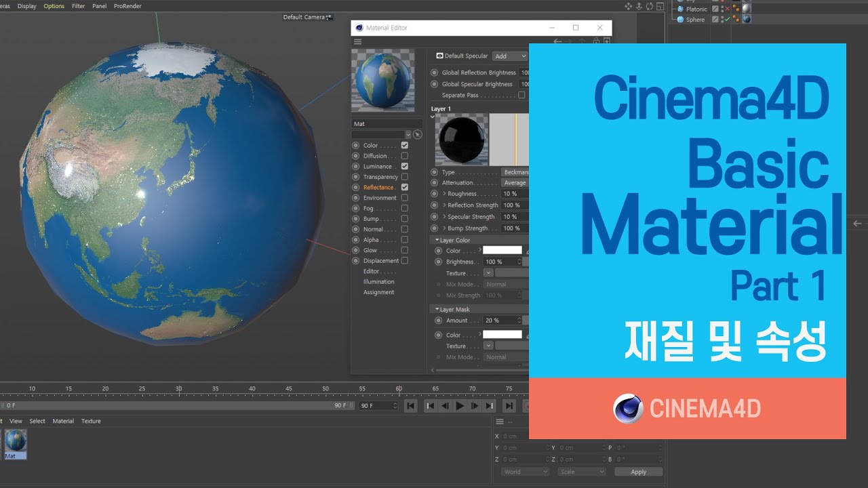
Task: Click the animation dot next to Global Reflection Brightness
Action: [435, 73]
